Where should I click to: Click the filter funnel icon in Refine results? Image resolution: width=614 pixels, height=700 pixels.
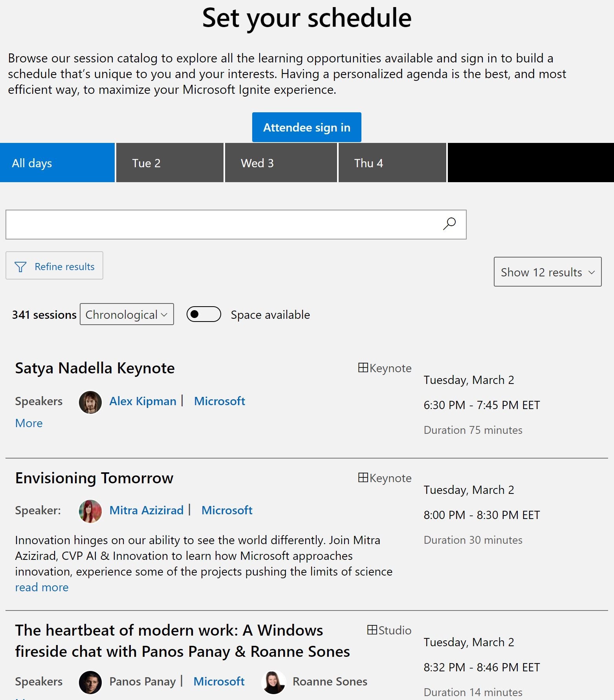[20, 267]
